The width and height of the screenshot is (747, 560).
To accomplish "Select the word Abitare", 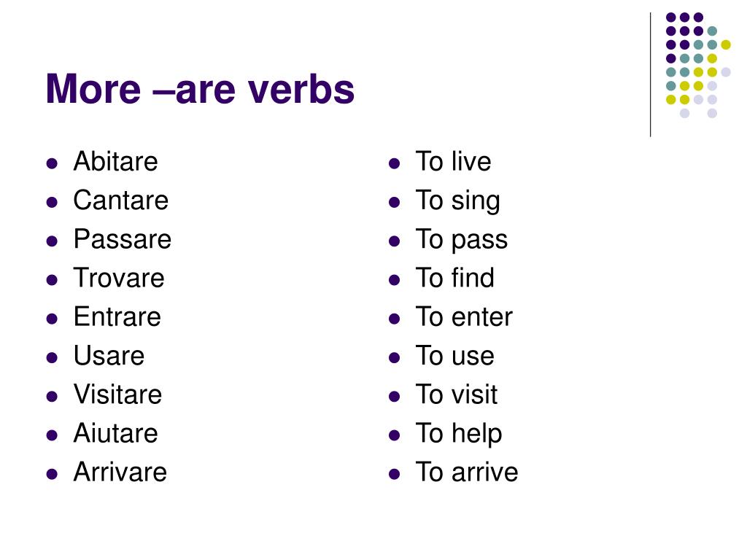I will (116, 161).
